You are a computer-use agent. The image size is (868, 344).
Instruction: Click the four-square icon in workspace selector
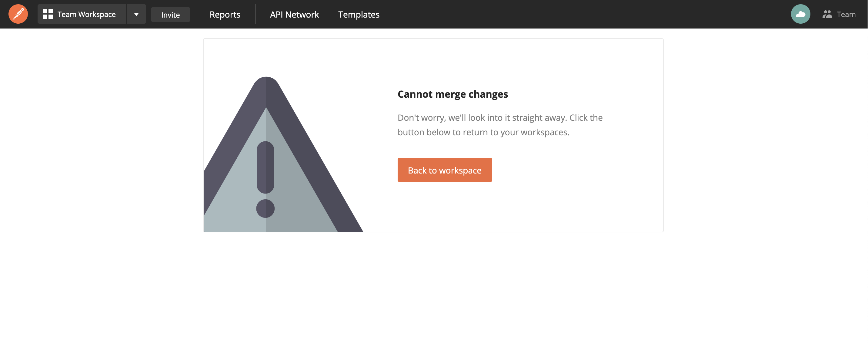coord(48,14)
